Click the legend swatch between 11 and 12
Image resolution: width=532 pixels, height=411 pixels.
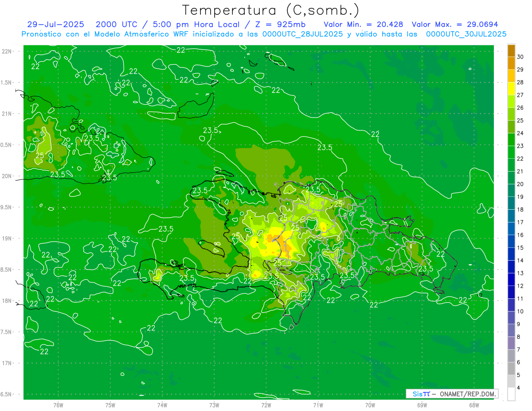pos(511,292)
